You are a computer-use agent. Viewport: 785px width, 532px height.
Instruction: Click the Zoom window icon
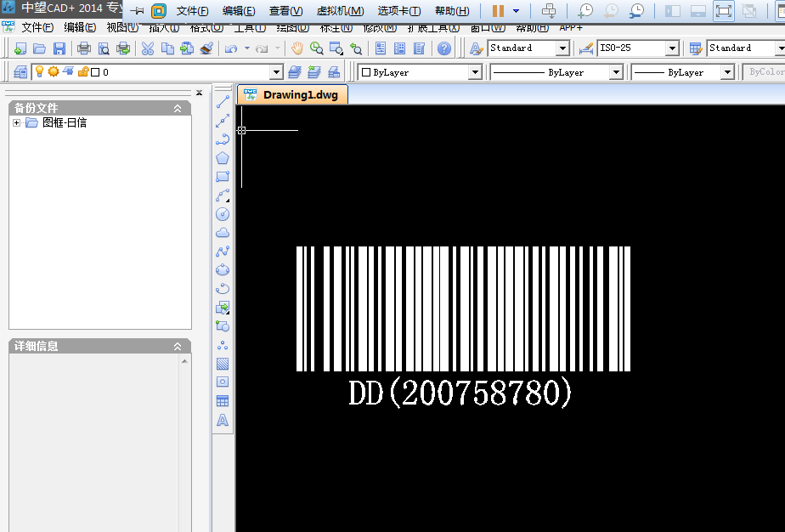(336, 48)
